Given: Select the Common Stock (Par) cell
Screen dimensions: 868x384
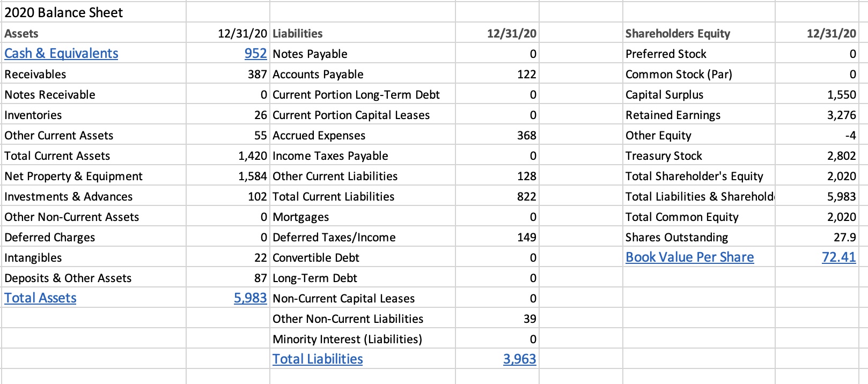Looking at the screenshot, I should 699,74.
